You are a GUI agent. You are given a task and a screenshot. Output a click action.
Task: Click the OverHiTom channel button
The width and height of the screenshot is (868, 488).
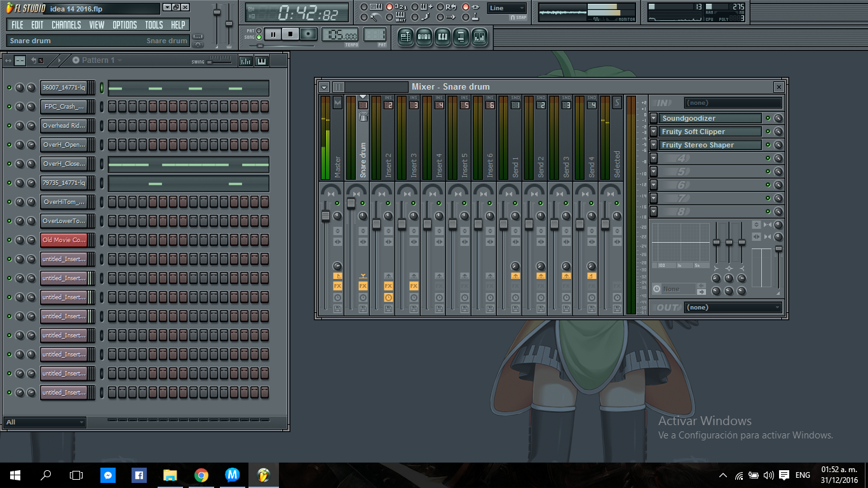coord(64,202)
